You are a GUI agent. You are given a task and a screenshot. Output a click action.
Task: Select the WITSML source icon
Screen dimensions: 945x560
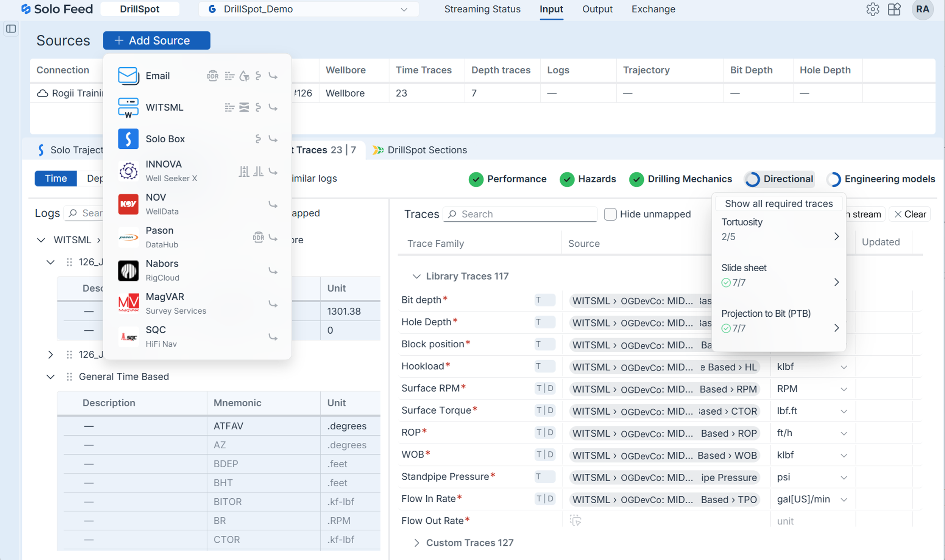click(128, 108)
